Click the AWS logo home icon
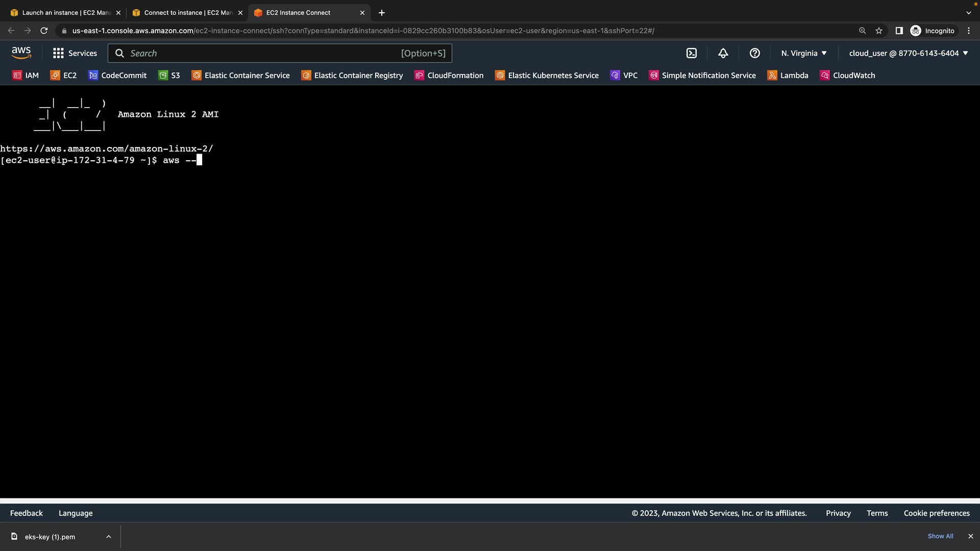Image resolution: width=980 pixels, height=551 pixels. point(21,53)
